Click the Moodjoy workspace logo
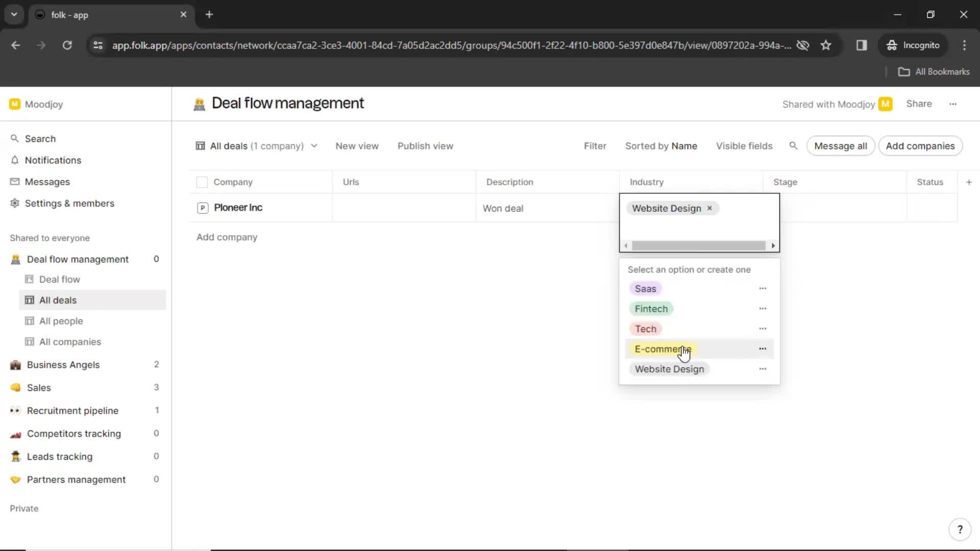The width and height of the screenshot is (980, 551). [x=15, y=104]
